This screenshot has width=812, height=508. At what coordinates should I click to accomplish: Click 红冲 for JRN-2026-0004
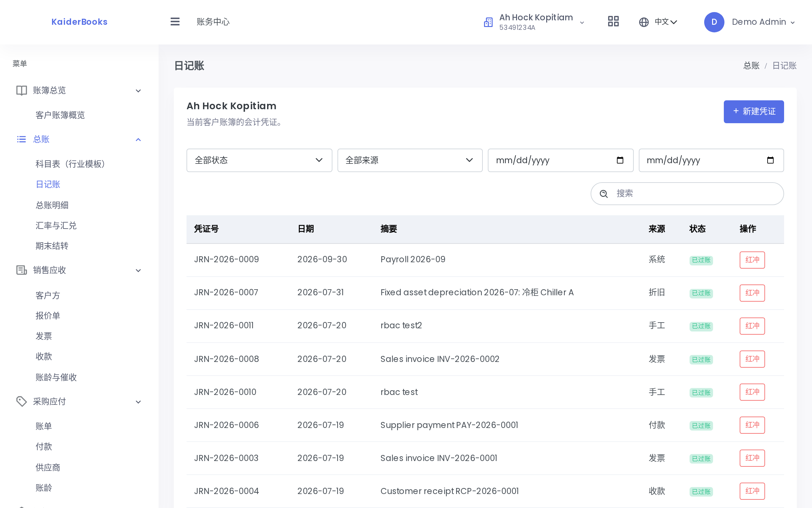[752, 491]
